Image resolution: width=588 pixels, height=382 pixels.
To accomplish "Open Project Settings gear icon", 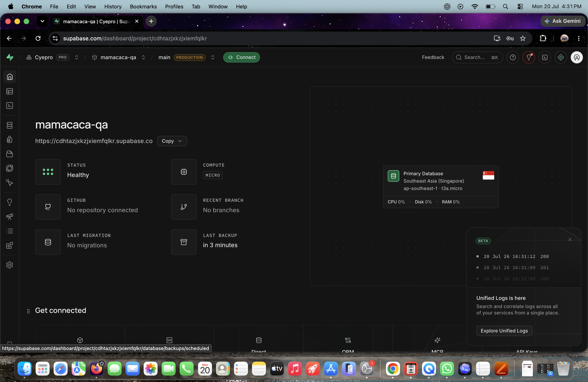I will [x=10, y=265].
